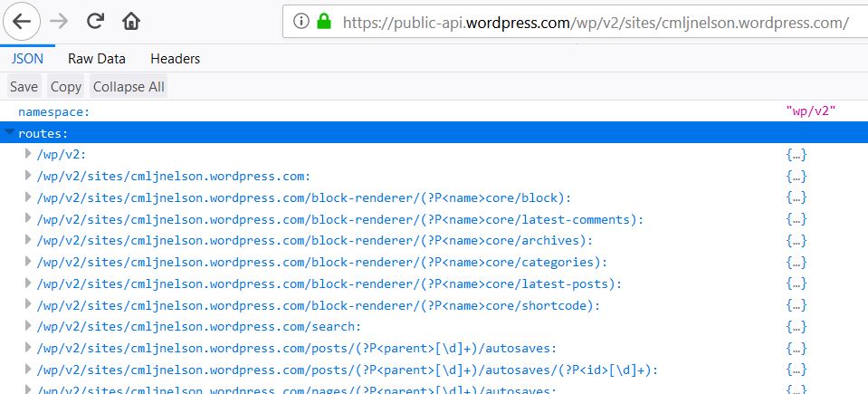868x394 pixels.
Task: Expand the core/block renderer route
Action: [28, 197]
